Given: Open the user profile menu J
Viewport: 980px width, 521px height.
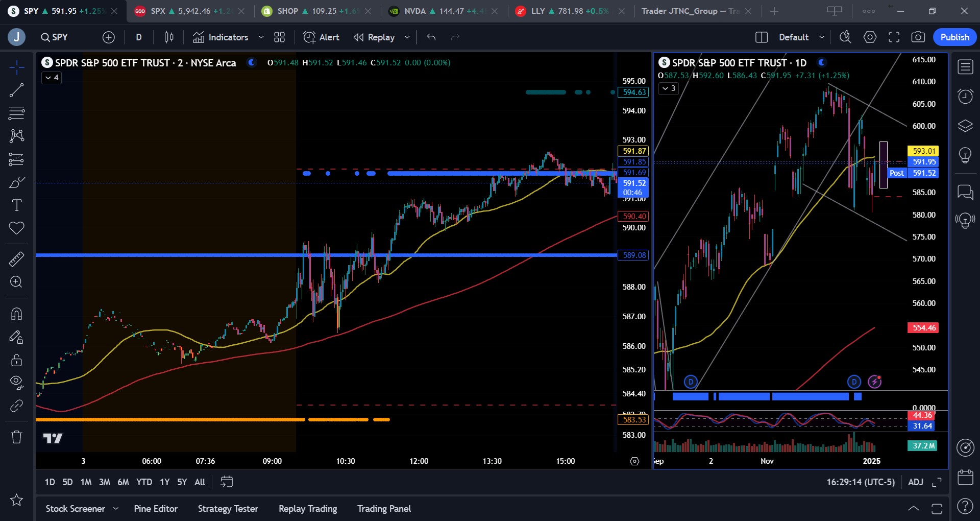Looking at the screenshot, I should [x=16, y=37].
